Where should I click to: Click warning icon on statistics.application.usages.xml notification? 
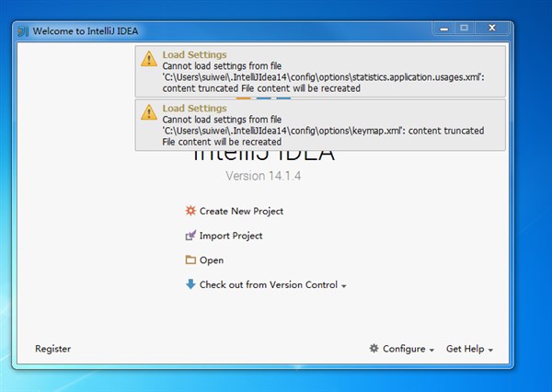click(148, 60)
